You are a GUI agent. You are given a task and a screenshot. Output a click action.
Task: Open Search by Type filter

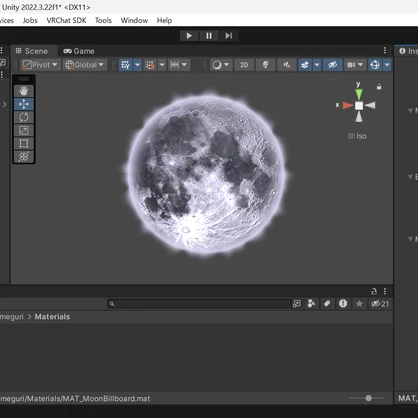(x=311, y=304)
